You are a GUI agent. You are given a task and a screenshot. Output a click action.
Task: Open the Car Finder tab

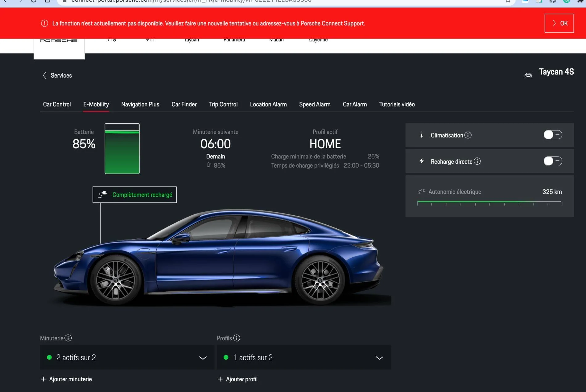pos(184,104)
